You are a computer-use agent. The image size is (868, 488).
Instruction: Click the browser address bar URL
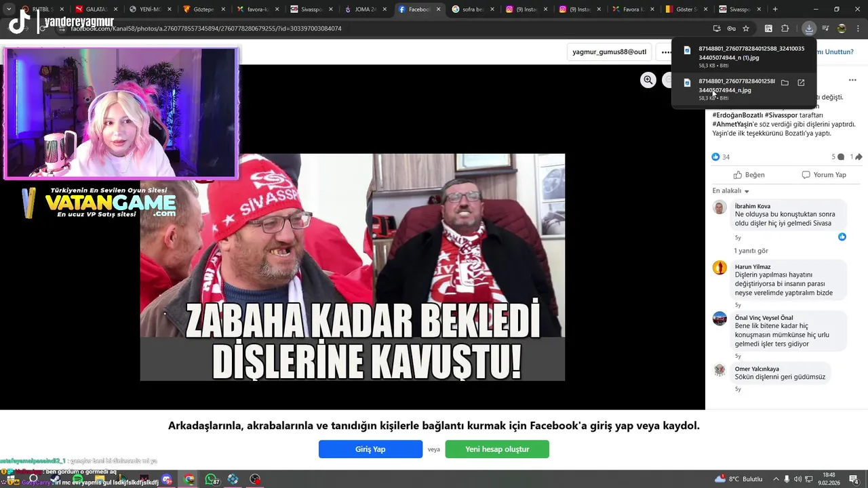[x=206, y=28]
